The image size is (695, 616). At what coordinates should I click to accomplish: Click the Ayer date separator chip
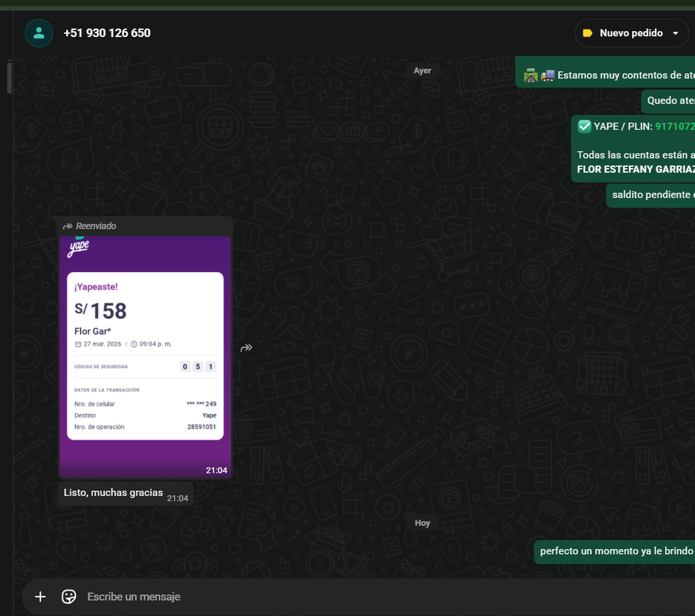422,71
